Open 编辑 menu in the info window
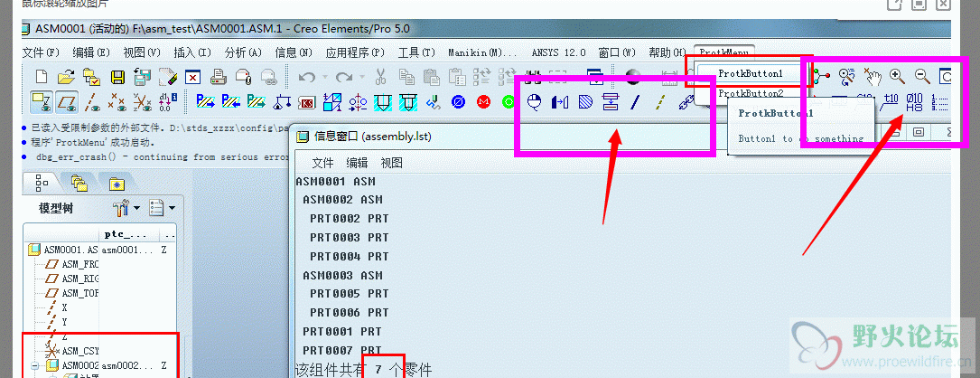The height and width of the screenshot is (378, 980). pyautogui.click(x=357, y=164)
